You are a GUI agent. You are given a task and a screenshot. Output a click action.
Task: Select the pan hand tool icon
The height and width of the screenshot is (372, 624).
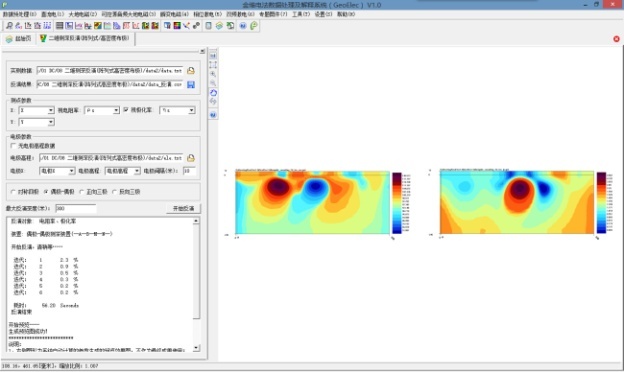pos(213,93)
